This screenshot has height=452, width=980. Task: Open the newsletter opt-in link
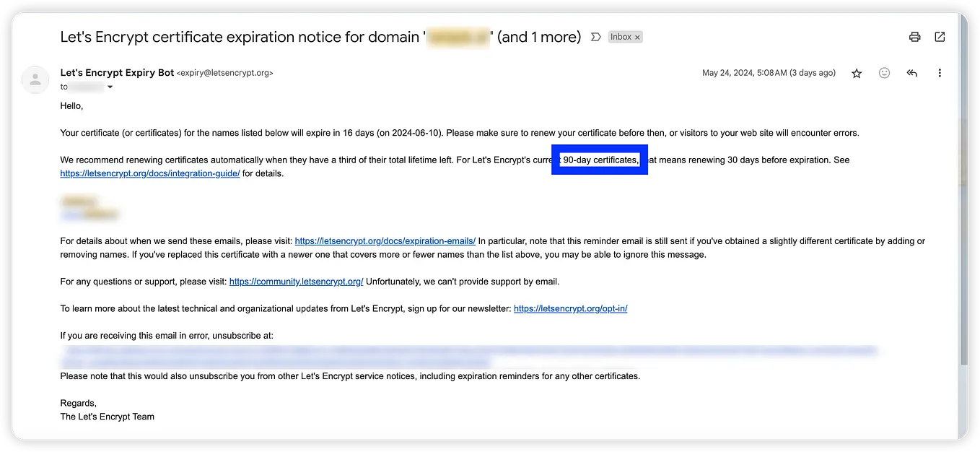tap(570, 308)
